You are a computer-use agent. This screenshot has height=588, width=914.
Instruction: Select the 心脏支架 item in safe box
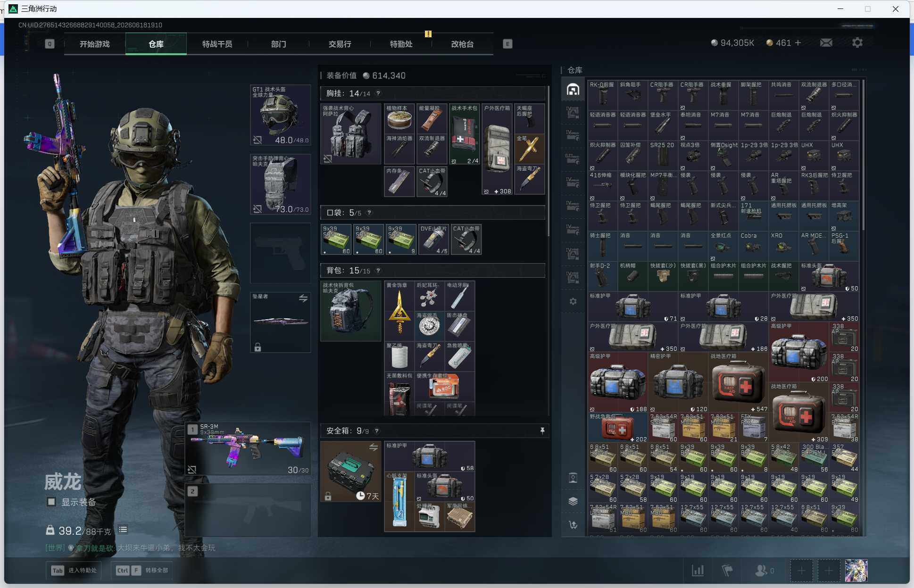pyautogui.click(x=399, y=502)
